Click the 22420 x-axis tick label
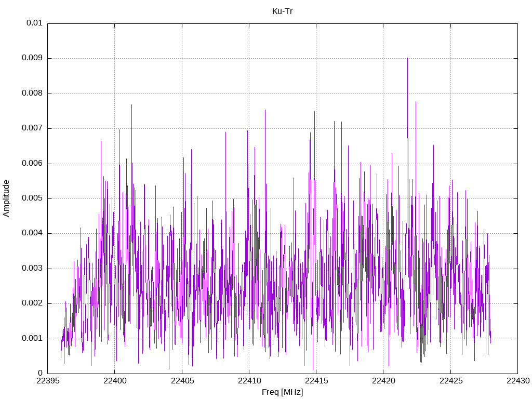The height and width of the screenshot is (399, 532). 384,381
